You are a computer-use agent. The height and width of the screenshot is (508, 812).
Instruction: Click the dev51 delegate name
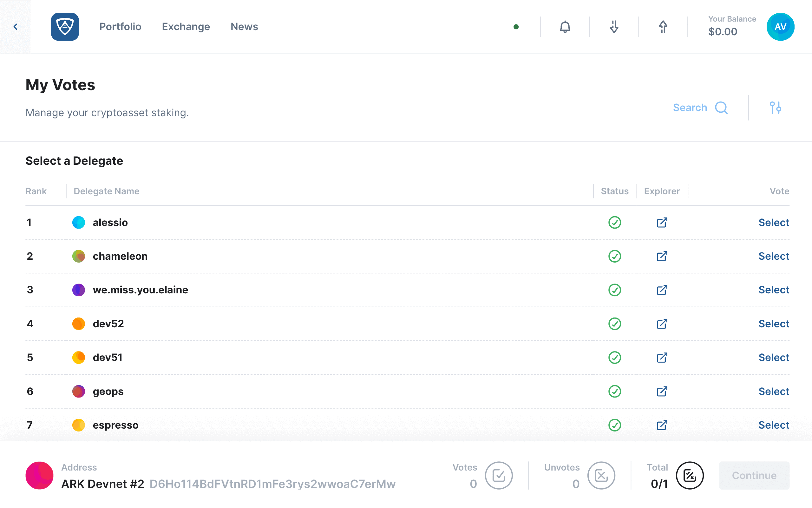point(108,358)
